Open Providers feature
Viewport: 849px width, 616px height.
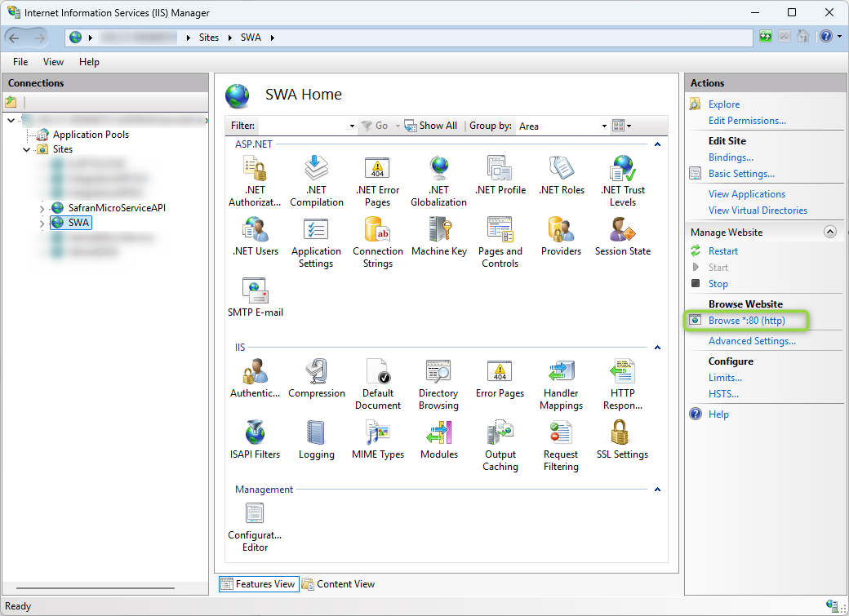coord(561,237)
